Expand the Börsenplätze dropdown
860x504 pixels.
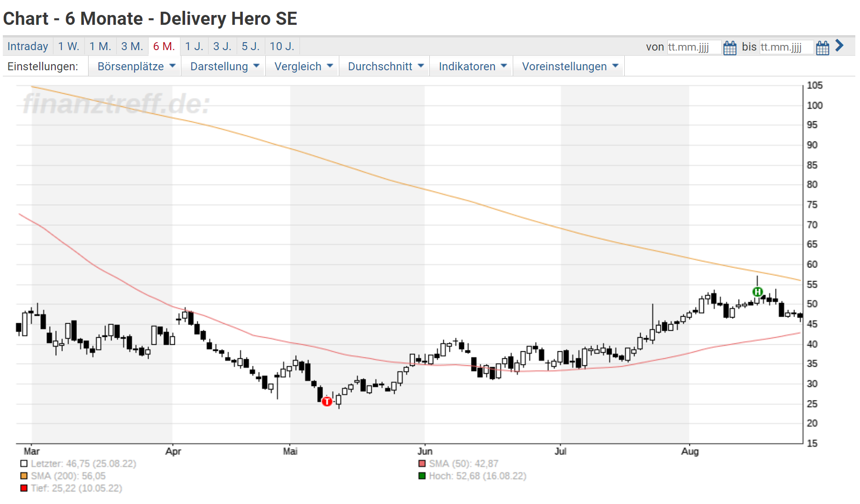[136, 67]
